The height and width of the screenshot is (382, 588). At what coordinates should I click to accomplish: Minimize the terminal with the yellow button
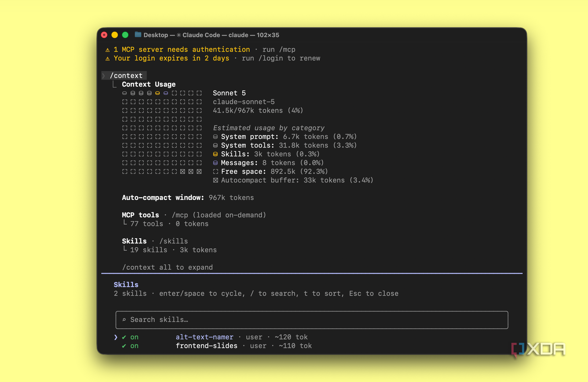point(114,35)
